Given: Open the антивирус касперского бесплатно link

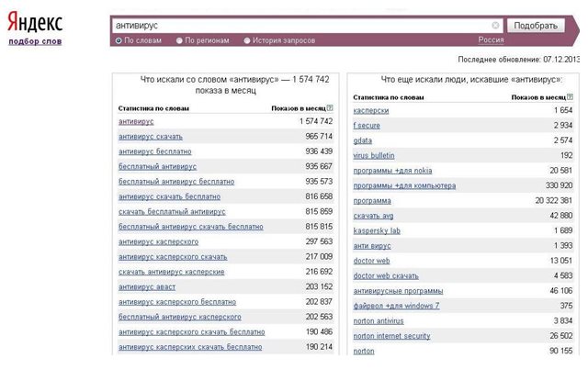Looking at the screenshot, I should [177, 302].
